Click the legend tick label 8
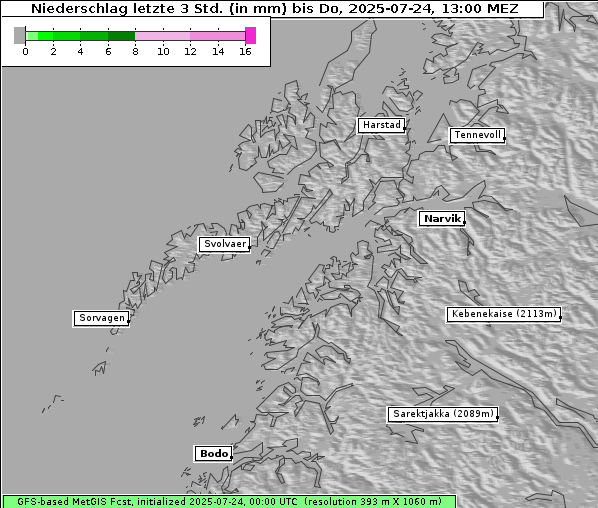The height and width of the screenshot is (508, 598). [135, 51]
